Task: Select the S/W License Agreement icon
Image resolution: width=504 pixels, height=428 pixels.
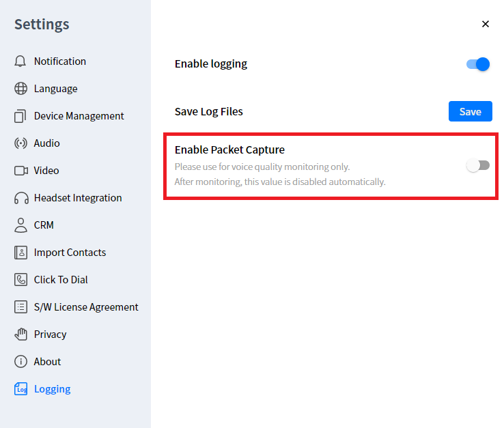Action: pyautogui.click(x=20, y=307)
